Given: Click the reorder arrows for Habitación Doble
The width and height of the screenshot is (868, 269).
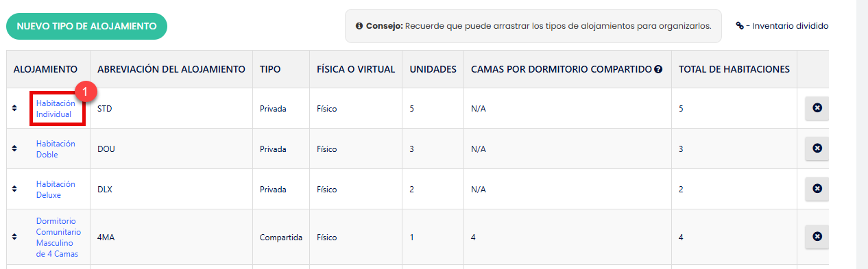Looking at the screenshot, I should coord(15,149).
